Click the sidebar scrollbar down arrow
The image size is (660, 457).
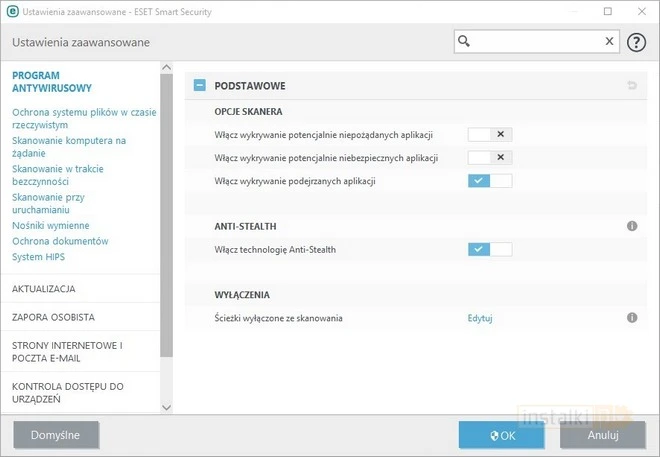point(167,408)
